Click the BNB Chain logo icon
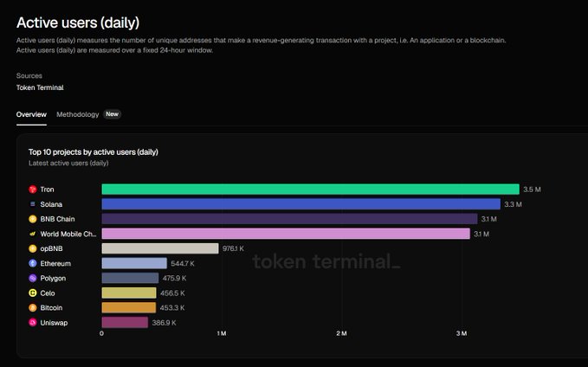The width and height of the screenshot is (588, 367). pos(33,219)
